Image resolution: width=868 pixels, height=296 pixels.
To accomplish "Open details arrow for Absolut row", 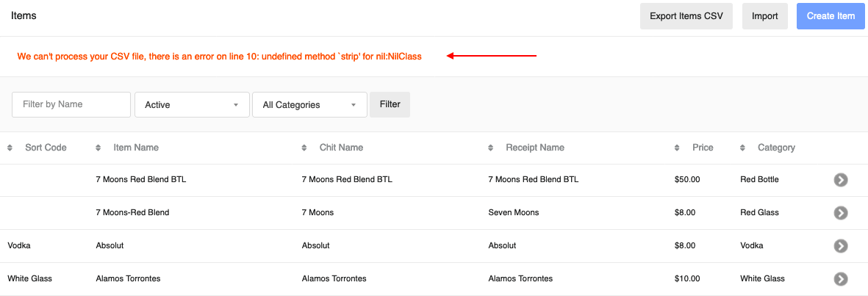I will [x=840, y=245].
